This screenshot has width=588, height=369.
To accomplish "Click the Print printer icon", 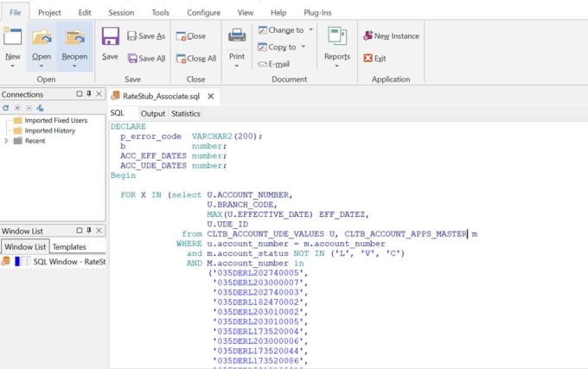I will coord(237,36).
